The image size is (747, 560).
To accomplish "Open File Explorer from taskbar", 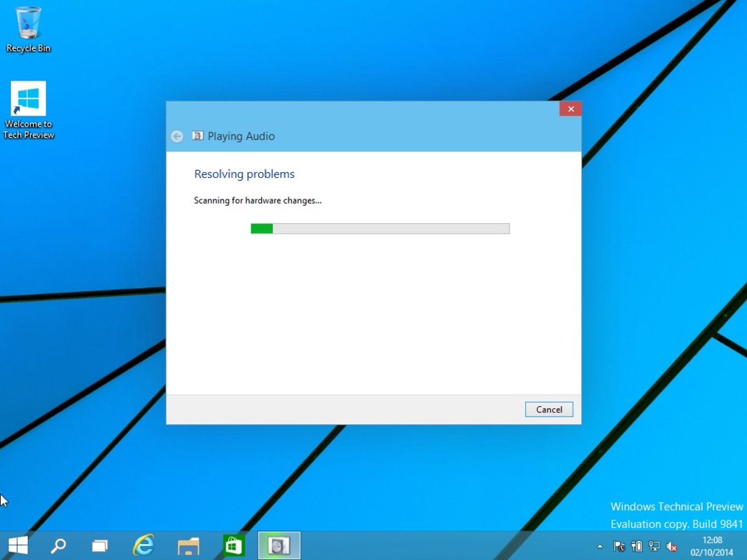I will click(188, 545).
